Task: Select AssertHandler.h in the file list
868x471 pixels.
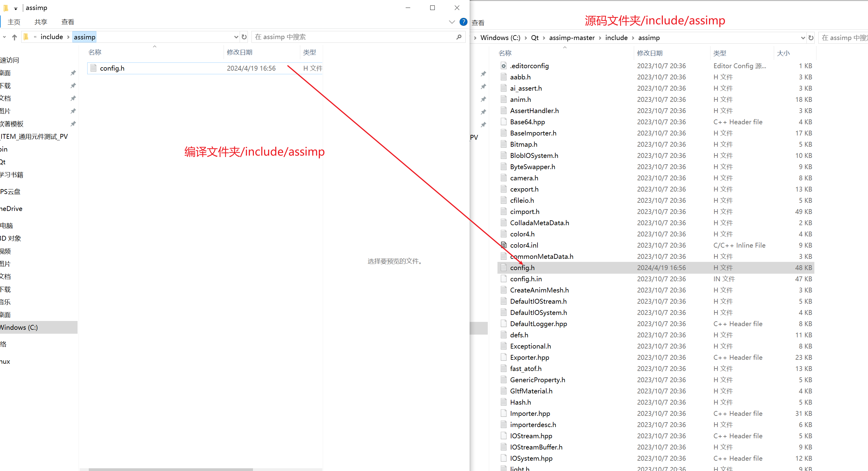Action: click(656, 111)
